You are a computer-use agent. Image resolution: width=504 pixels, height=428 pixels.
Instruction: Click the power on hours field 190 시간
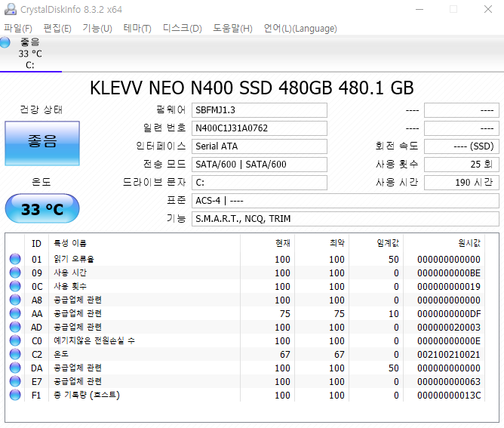point(462,183)
